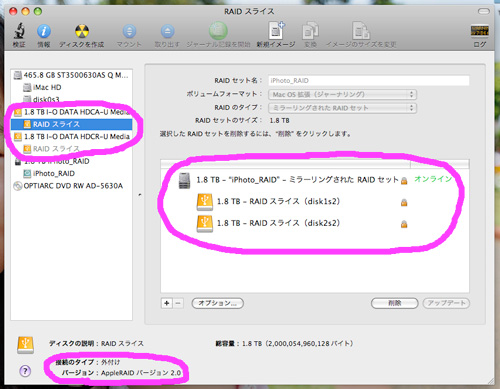Screen dimensions: 500x389
Task: Open the Options (オプション...) button
Action: coord(217,303)
